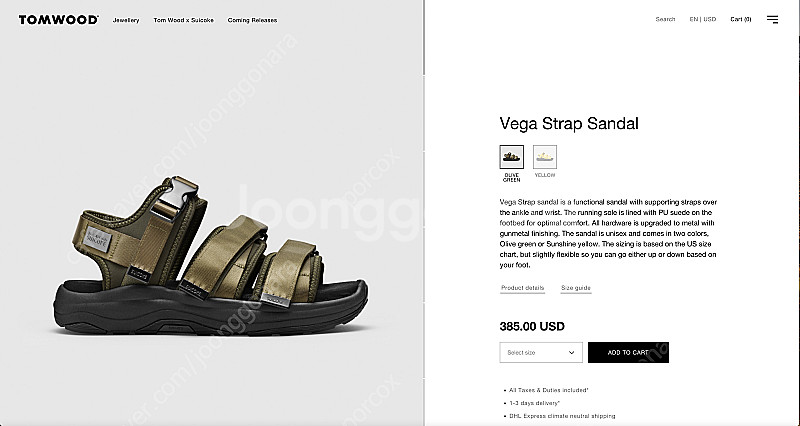View Cart (0)

(x=741, y=19)
